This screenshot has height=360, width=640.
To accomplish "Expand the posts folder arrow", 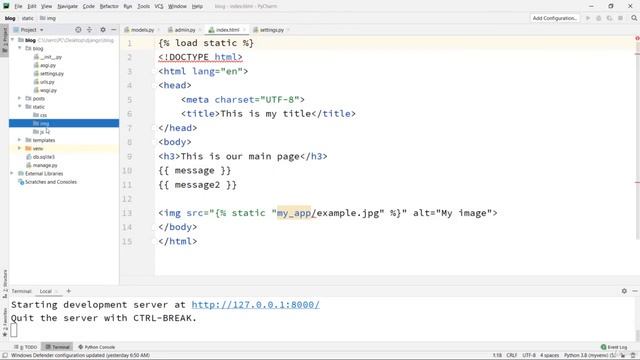I will [20, 98].
